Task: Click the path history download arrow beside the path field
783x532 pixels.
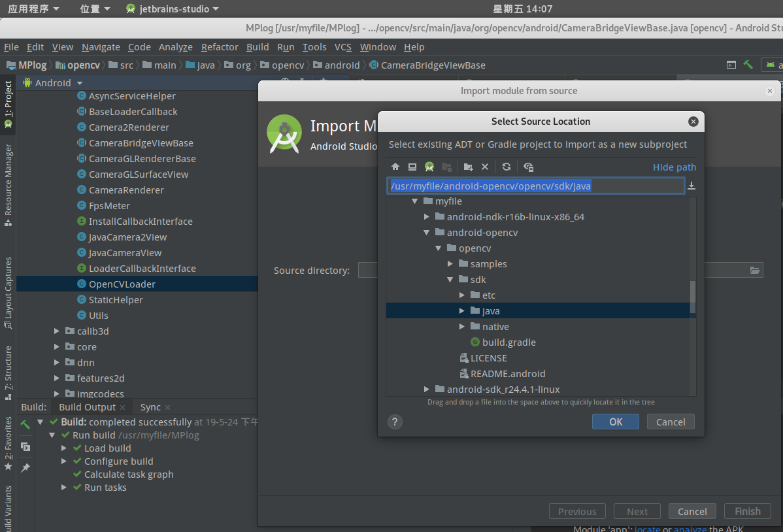Action: [691, 186]
